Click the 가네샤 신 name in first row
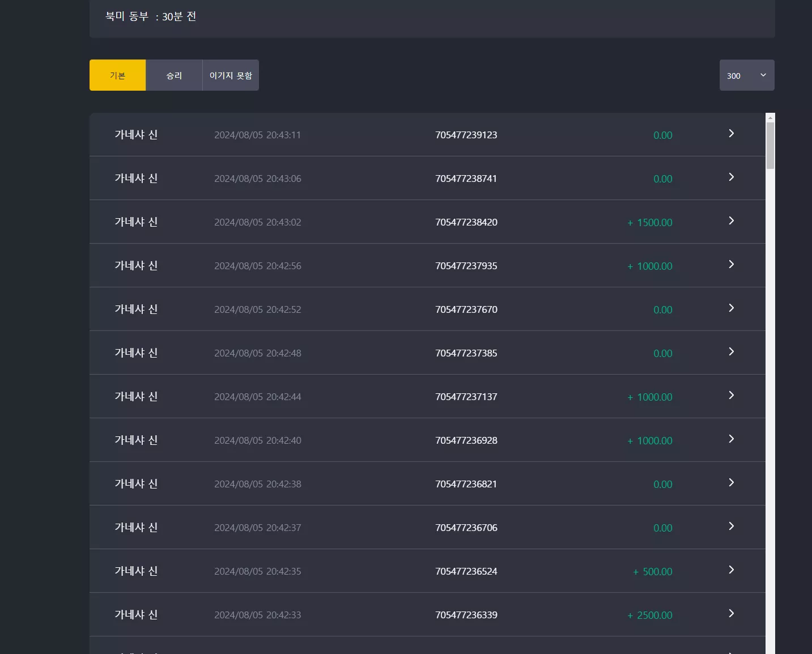The image size is (812, 654). coord(136,134)
